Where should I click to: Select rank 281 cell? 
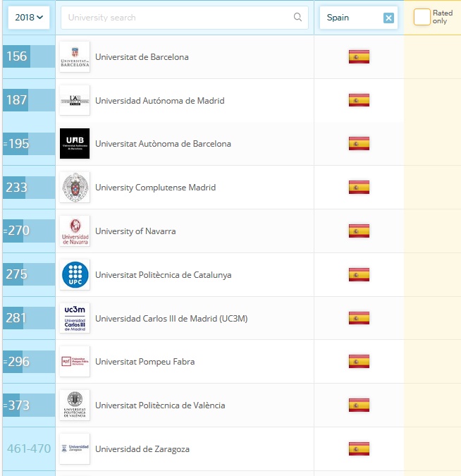click(29, 318)
